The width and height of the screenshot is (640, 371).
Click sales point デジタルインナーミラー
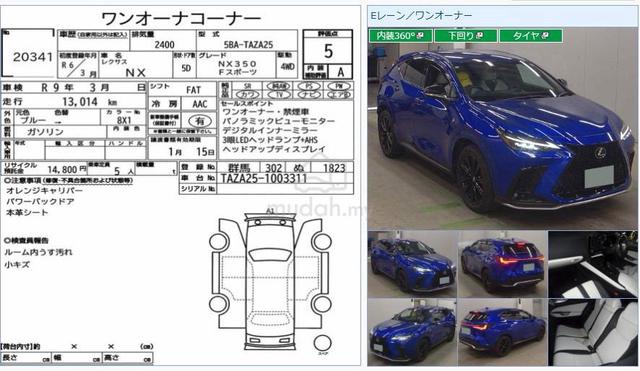click(x=269, y=131)
